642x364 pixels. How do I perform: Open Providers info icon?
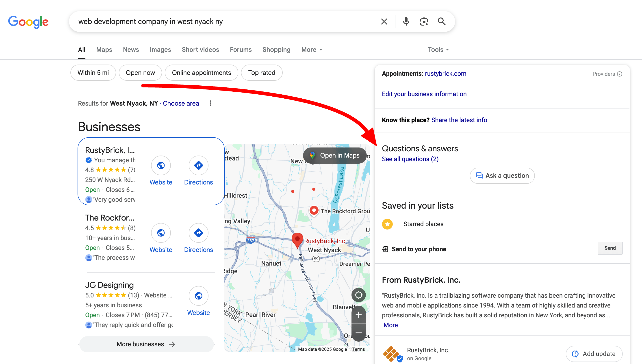[620, 74]
